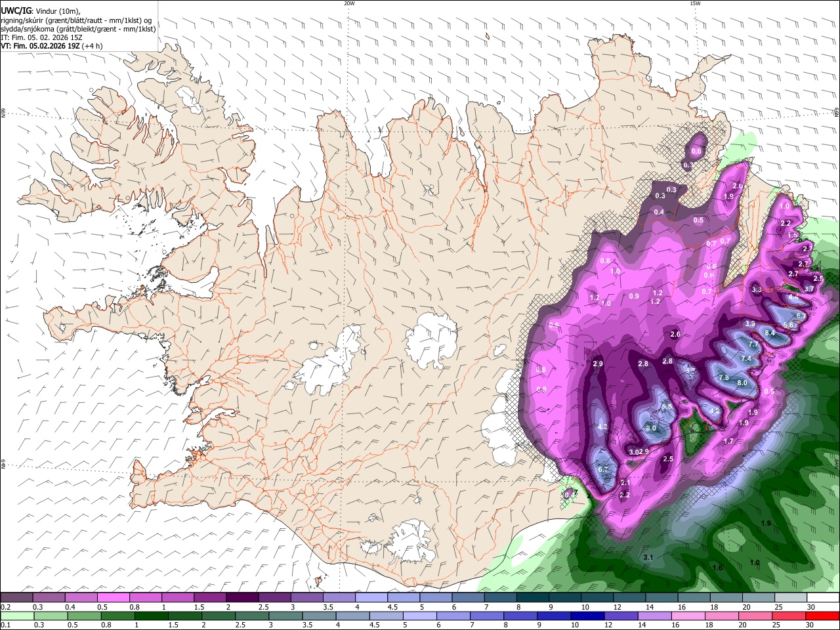
Task: Click the 7.4 precipitation value on the map
Action: 746,359
